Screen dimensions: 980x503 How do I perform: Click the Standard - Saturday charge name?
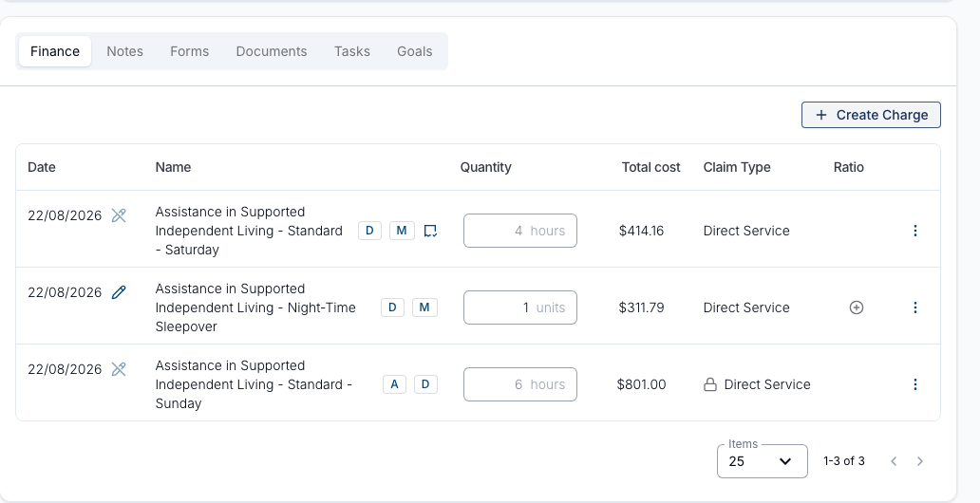click(x=249, y=231)
